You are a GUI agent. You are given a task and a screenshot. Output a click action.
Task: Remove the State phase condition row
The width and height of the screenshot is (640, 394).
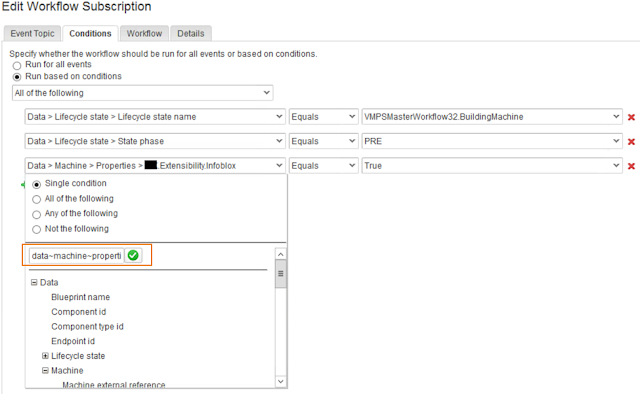pyautogui.click(x=631, y=142)
